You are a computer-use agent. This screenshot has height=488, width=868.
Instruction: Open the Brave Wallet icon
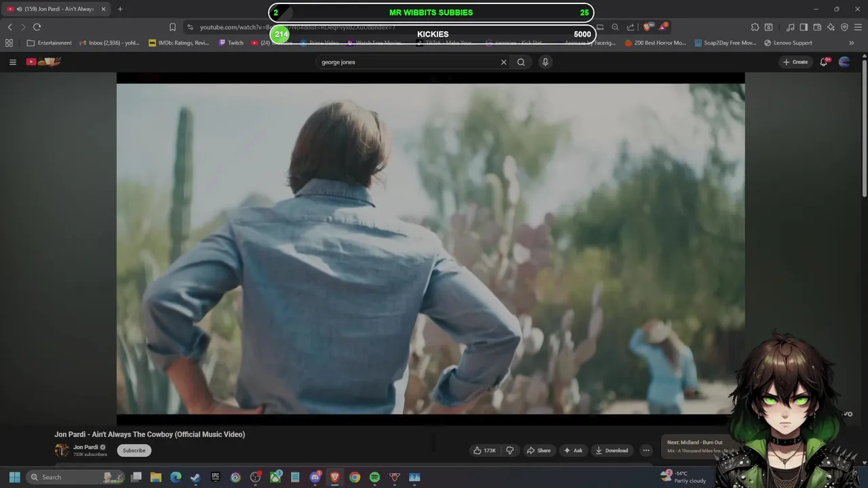click(817, 27)
